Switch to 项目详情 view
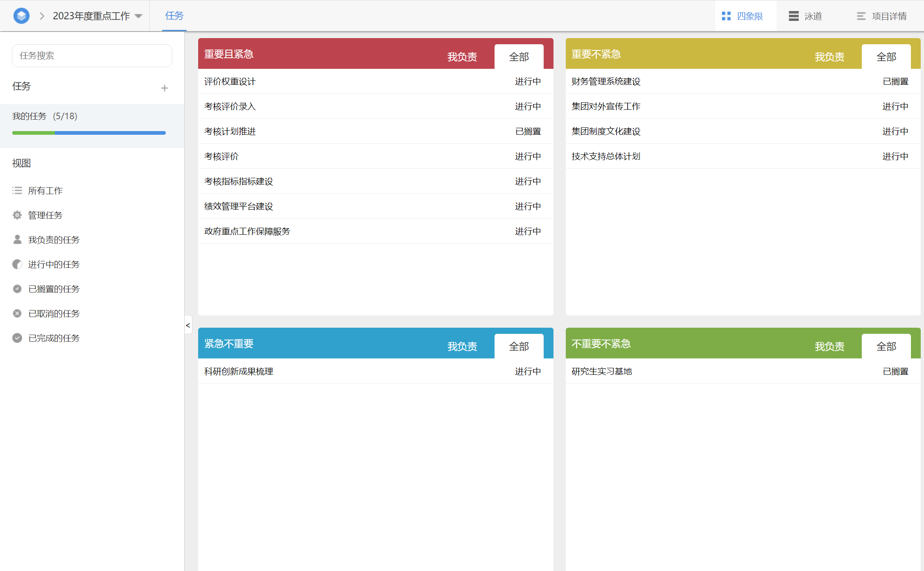The image size is (924, 571). [881, 16]
